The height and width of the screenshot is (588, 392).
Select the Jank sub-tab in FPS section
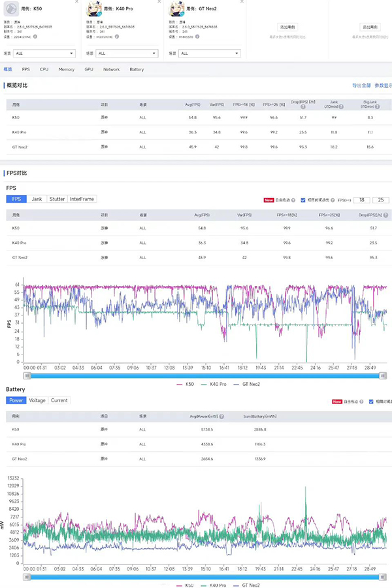pyautogui.click(x=36, y=199)
